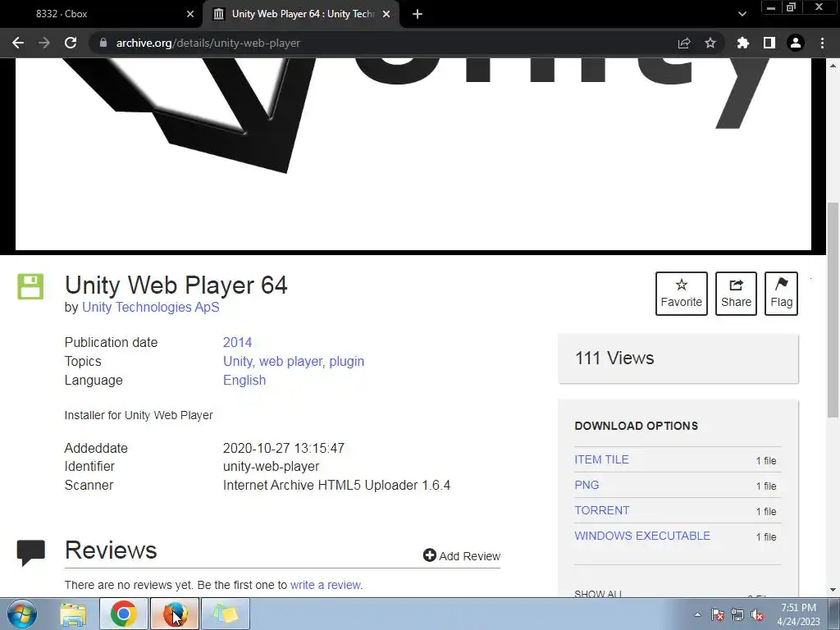This screenshot has width=840, height=630.
Task: Open Windows Explorer from the taskbar
Action: [x=73, y=614]
